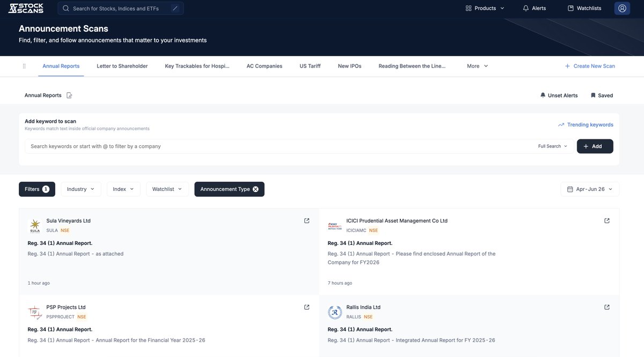Expand the Industry filter dropdown
The image size is (644, 357).
[80, 189]
